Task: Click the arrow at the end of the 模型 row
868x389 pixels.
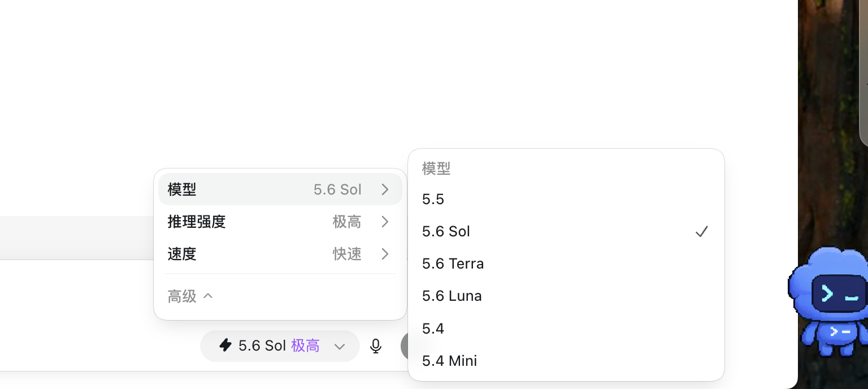Action: point(385,189)
